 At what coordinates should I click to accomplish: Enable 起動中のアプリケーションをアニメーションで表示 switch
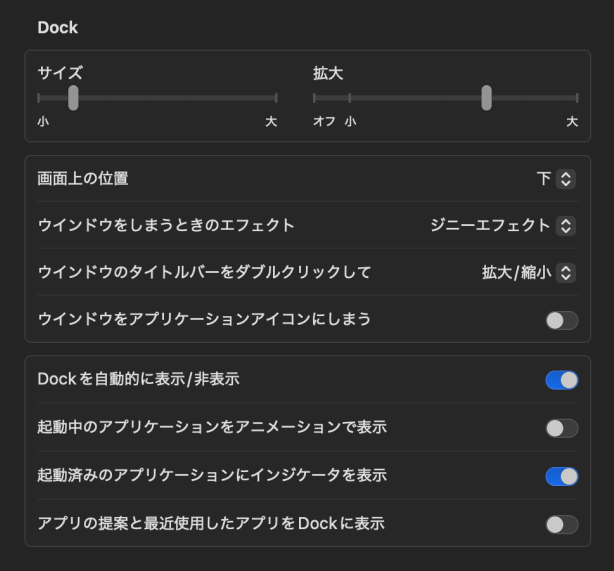point(562,428)
